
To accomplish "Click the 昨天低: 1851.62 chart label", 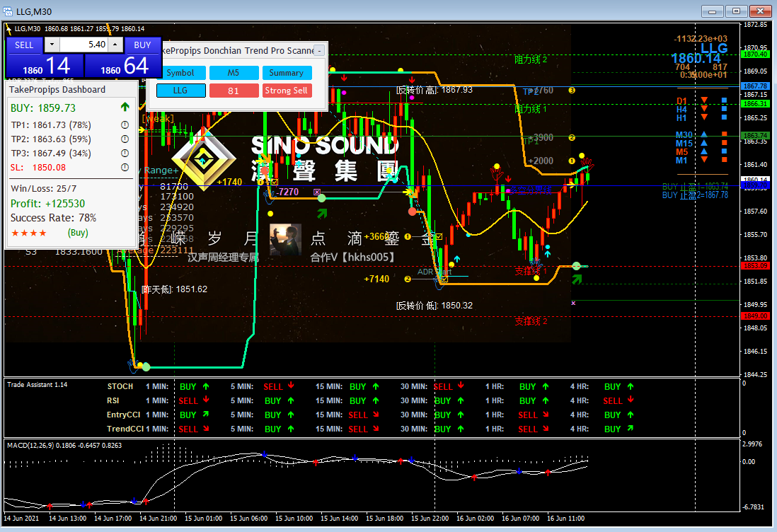I will click(x=174, y=289).
